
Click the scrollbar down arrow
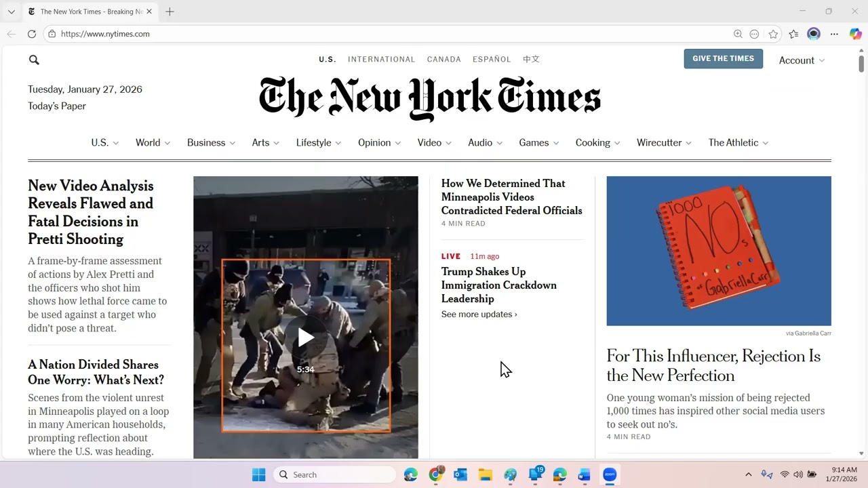pyautogui.click(x=861, y=453)
